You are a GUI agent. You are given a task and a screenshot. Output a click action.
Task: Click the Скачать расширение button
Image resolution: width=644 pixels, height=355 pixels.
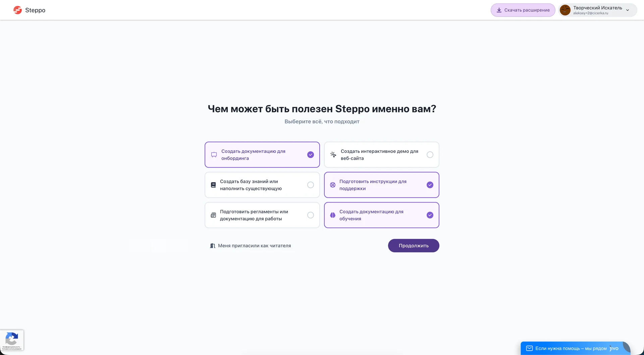[523, 10]
